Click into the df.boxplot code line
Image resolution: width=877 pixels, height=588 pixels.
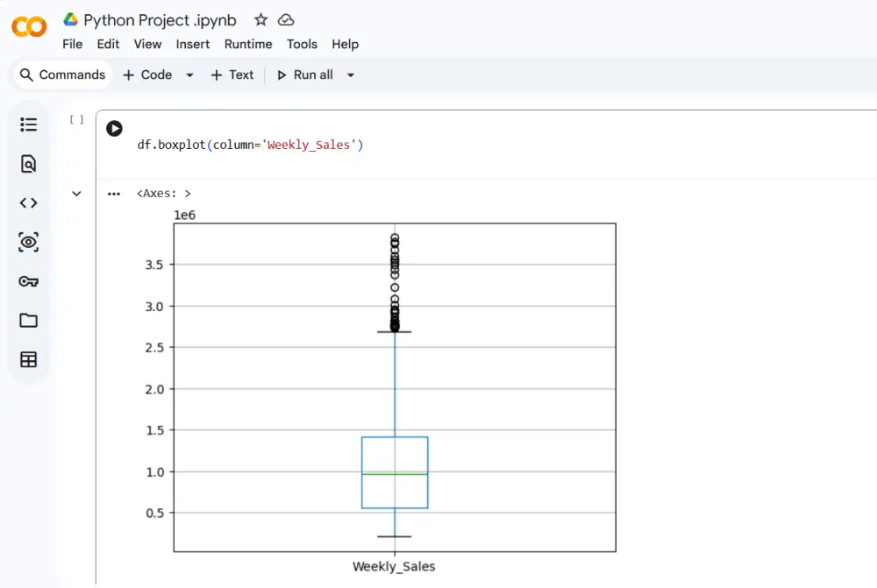click(x=250, y=145)
